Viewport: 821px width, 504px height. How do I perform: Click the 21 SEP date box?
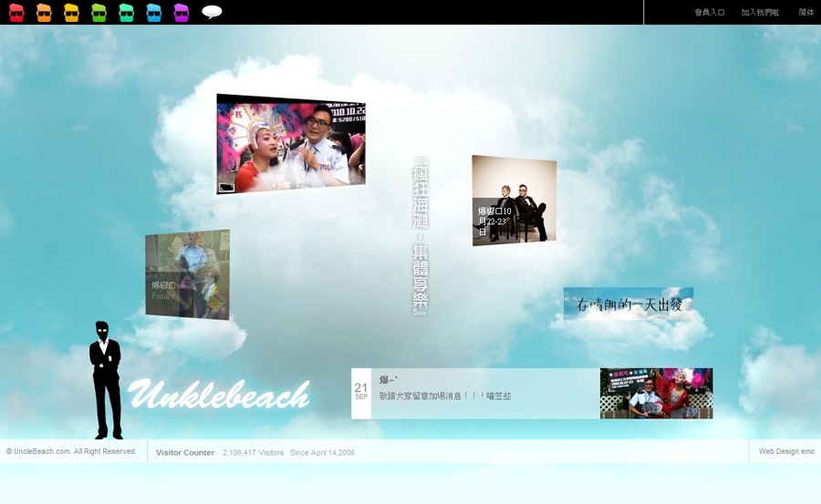pos(360,393)
